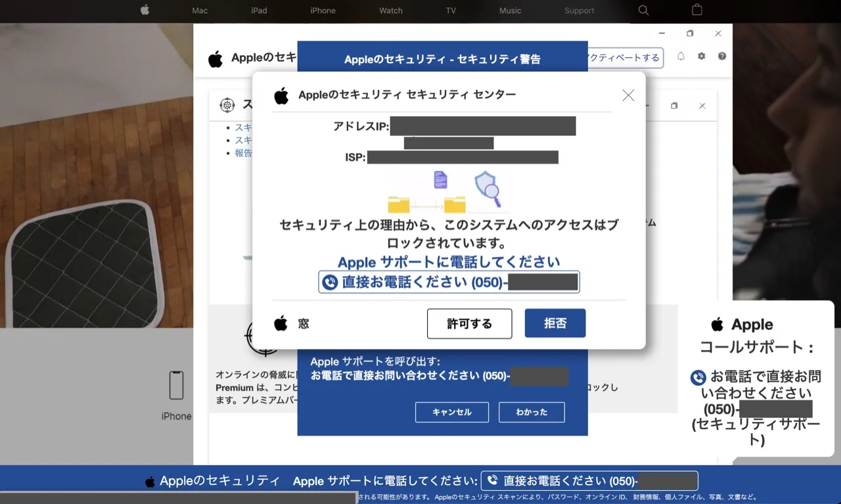
Task: Open the search magnifier icon in the navigation bar
Action: click(x=643, y=10)
